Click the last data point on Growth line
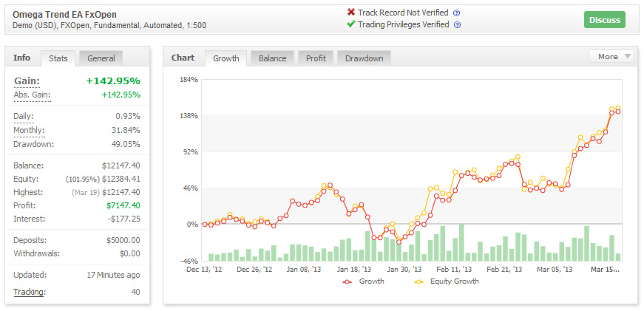This screenshot has height=311, width=644. point(617,112)
